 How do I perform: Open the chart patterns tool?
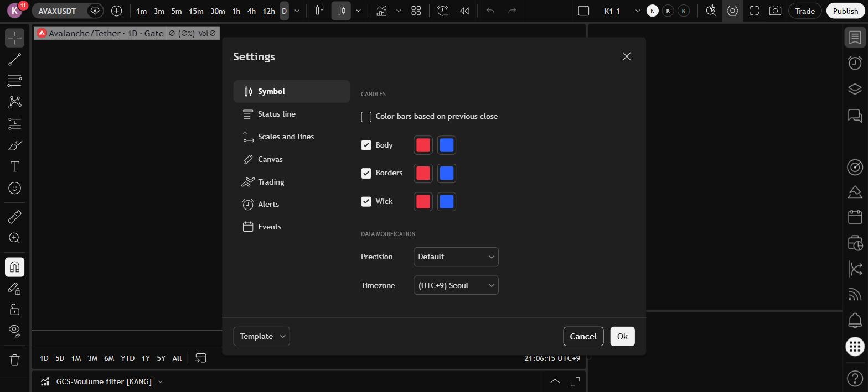[x=14, y=102]
